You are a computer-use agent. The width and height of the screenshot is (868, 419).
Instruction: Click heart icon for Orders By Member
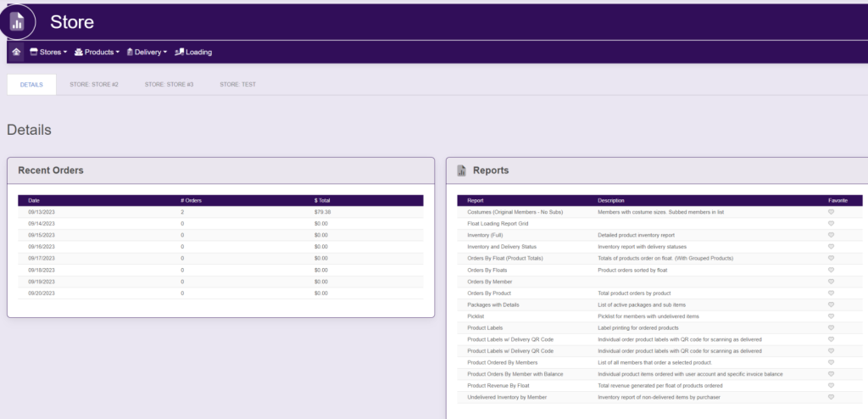832,281
